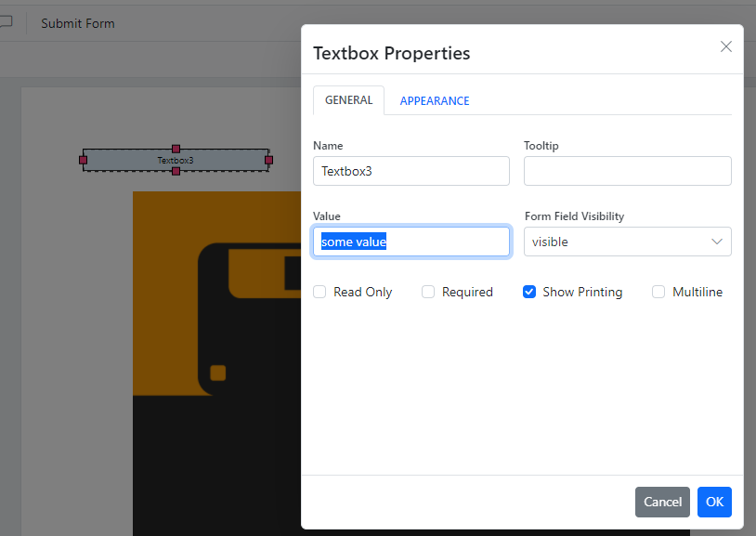Focus the Name field containing Textbox3
This screenshot has height=536, width=756.
pyautogui.click(x=411, y=171)
